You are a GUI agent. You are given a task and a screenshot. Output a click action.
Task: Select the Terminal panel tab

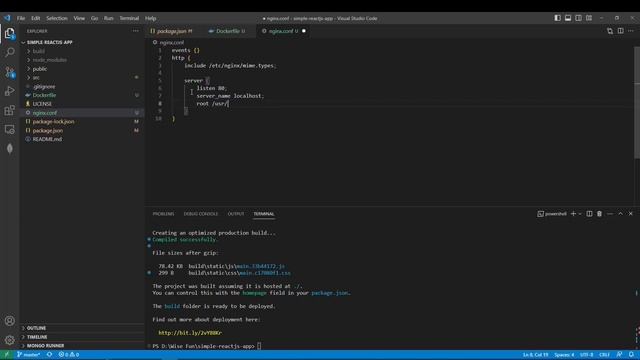(x=264, y=214)
